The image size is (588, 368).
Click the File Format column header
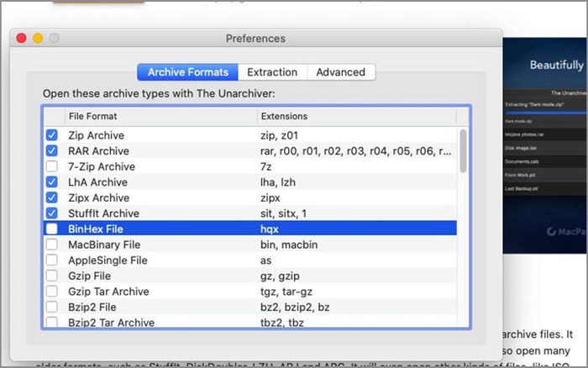[161, 116]
